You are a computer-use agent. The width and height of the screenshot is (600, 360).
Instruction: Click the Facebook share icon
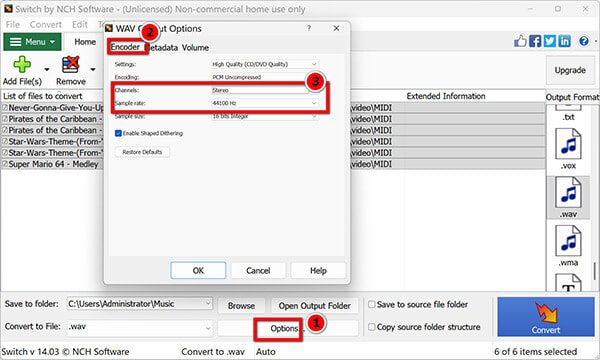pyautogui.click(x=535, y=41)
